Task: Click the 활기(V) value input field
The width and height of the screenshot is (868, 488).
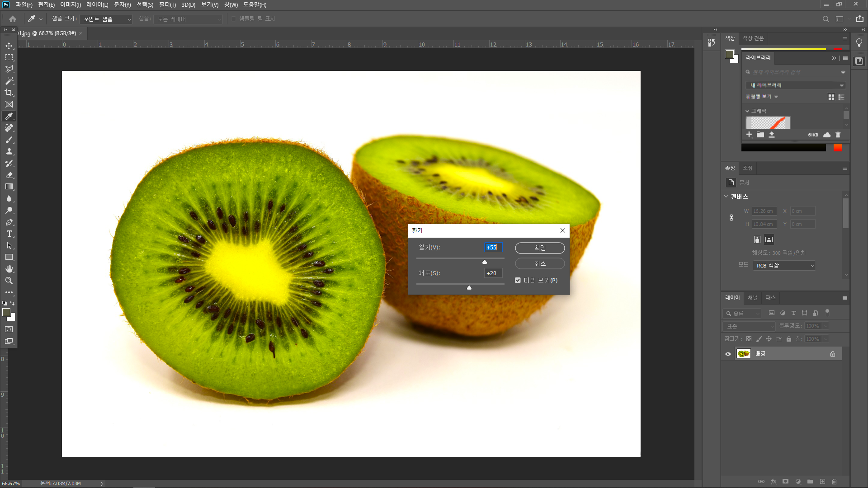Action: [493, 247]
